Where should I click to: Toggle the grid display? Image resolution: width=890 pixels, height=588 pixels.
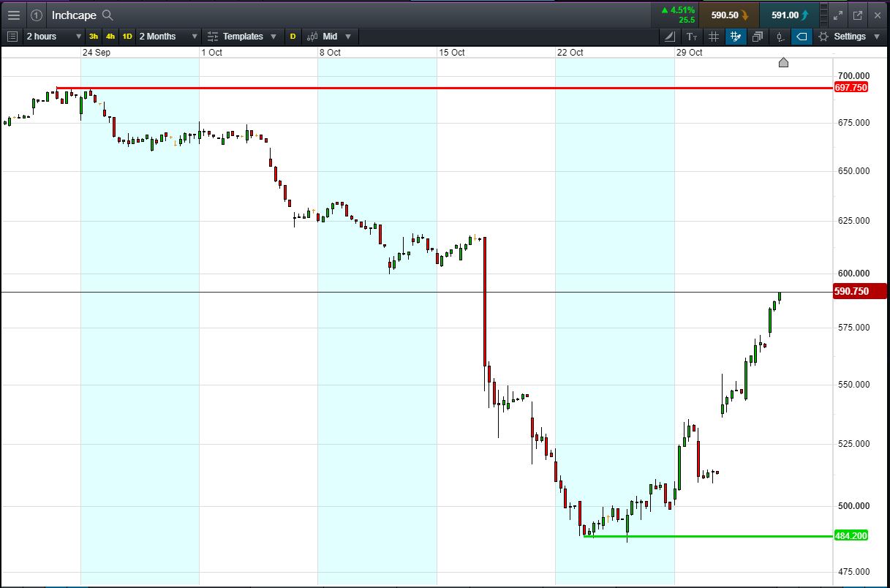[x=713, y=36]
